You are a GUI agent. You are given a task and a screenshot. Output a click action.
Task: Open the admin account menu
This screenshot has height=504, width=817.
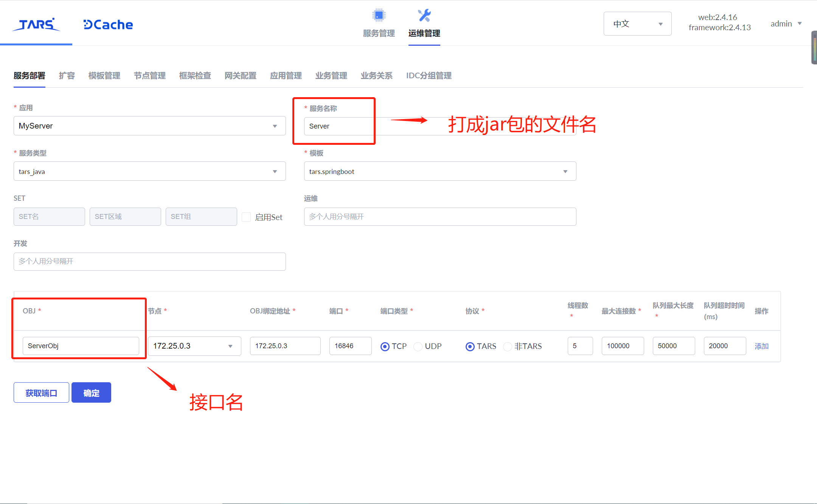point(785,23)
